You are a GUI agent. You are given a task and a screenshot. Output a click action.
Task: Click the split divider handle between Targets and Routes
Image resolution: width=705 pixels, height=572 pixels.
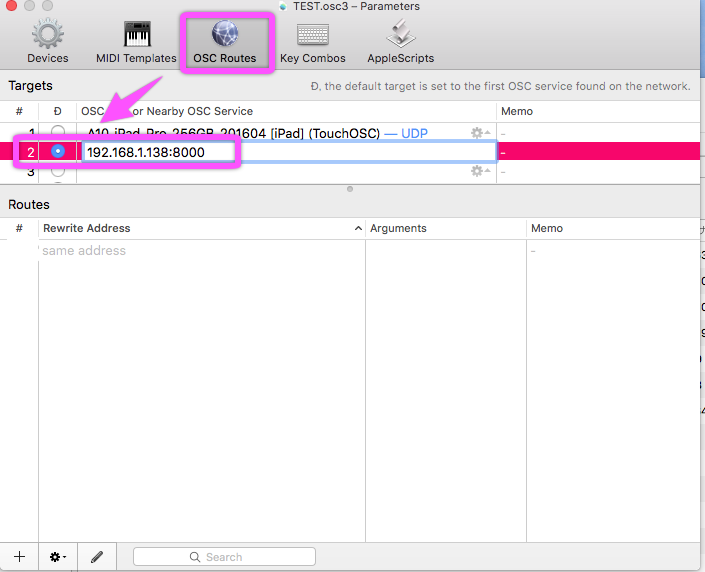pyautogui.click(x=350, y=188)
